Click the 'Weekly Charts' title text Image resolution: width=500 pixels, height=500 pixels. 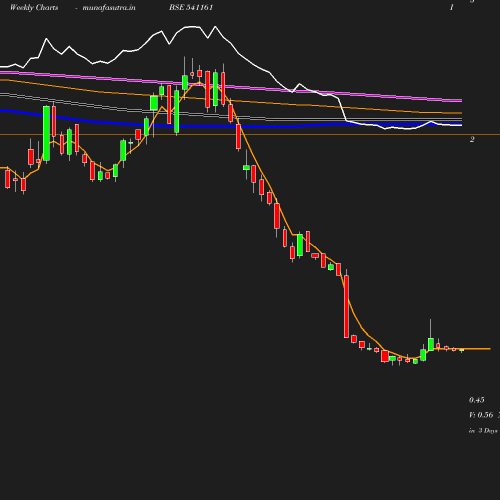tap(34, 8)
